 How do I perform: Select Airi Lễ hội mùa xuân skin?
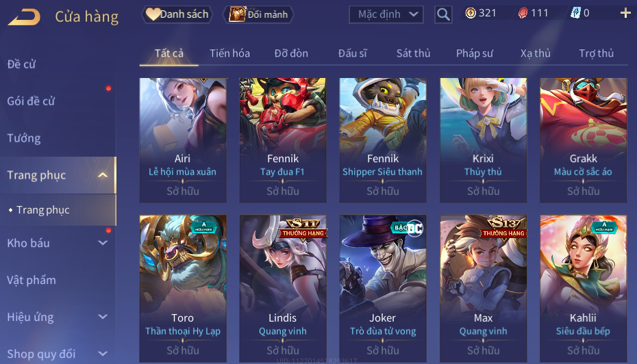[183, 140]
